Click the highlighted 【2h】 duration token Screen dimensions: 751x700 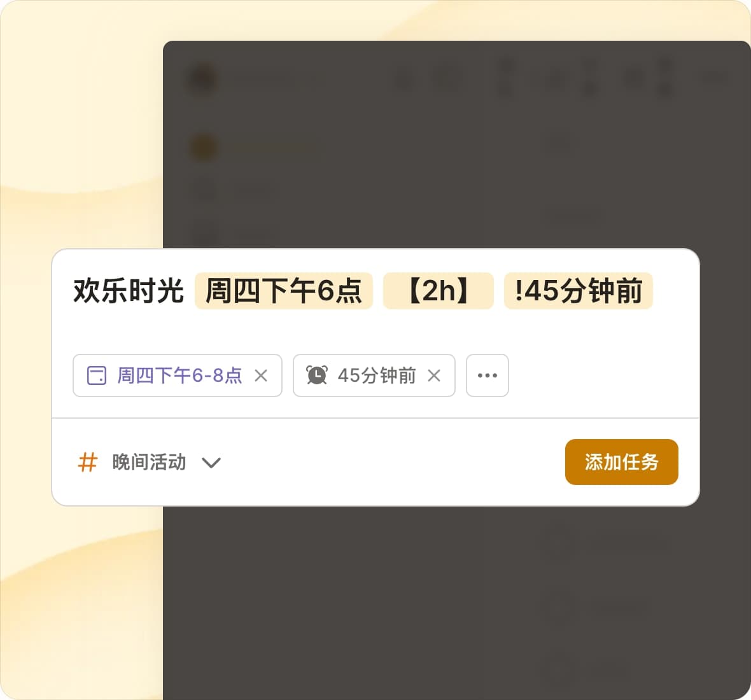click(x=439, y=291)
